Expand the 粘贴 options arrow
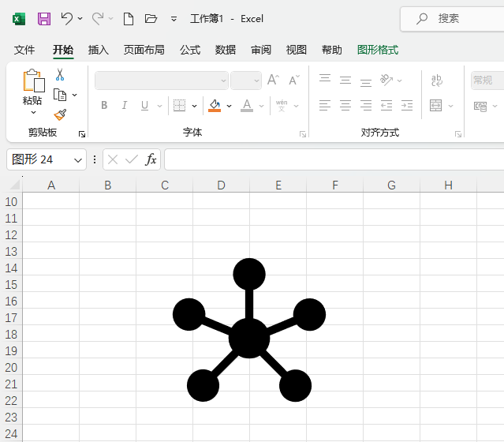This screenshot has width=504, height=442. point(33,112)
